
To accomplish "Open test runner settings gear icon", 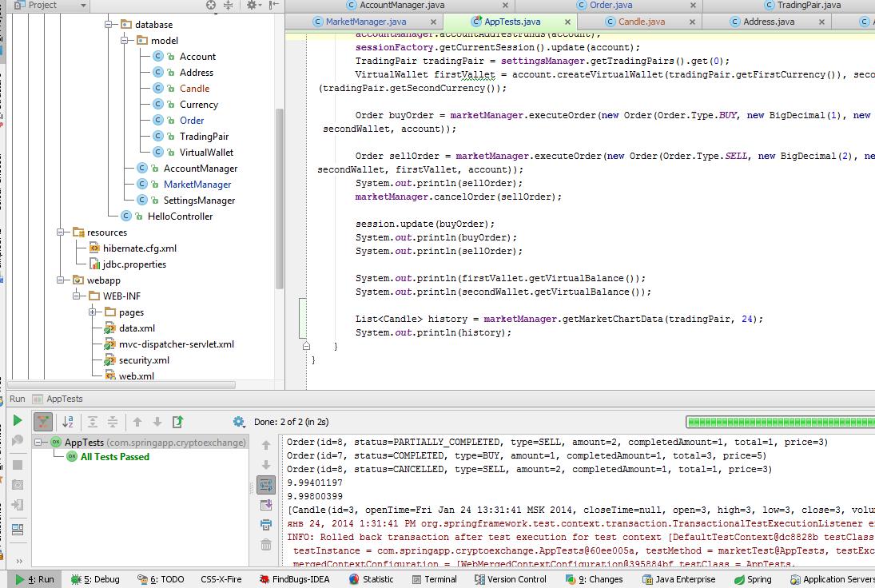I will point(238,422).
